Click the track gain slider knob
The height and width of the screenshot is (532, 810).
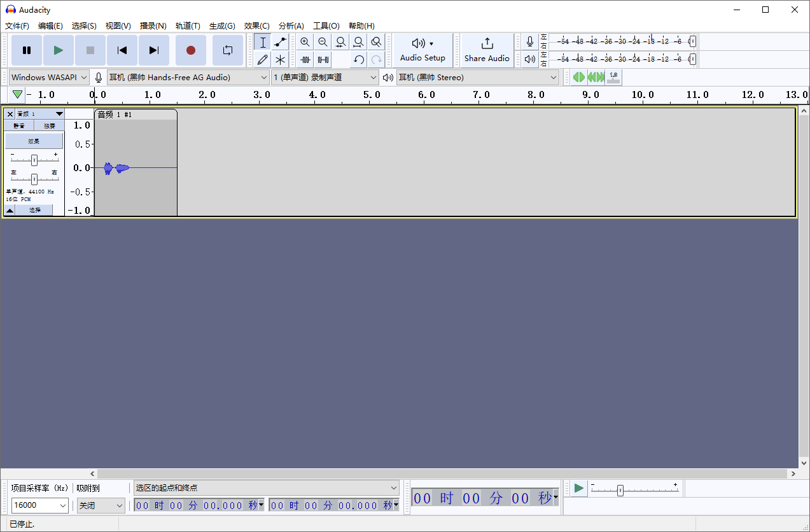point(34,160)
